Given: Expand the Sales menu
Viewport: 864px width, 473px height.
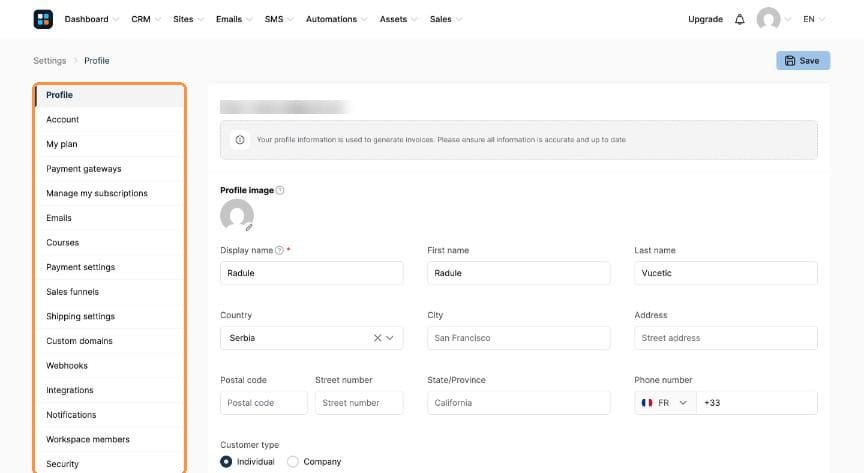Looking at the screenshot, I should coord(446,19).
